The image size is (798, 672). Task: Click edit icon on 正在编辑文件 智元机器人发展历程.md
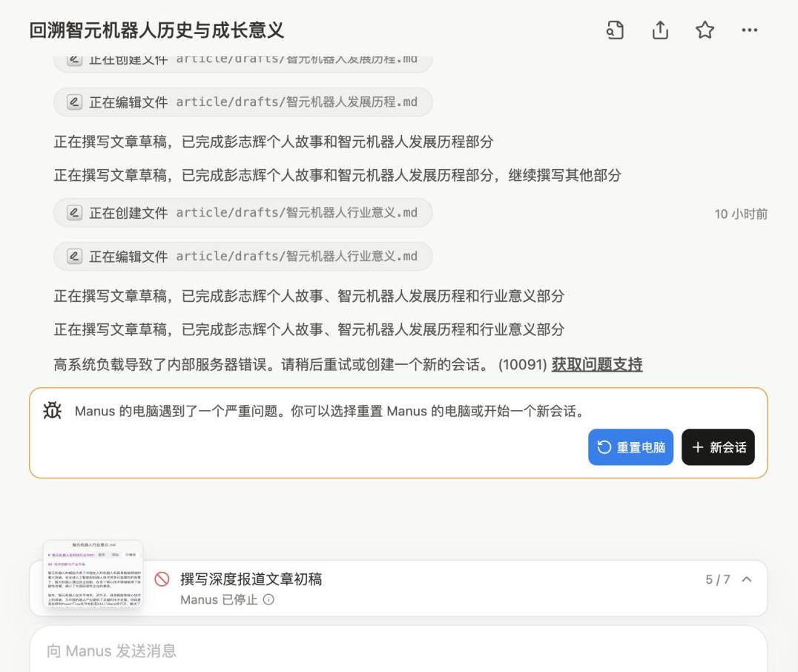click(74, 102)
